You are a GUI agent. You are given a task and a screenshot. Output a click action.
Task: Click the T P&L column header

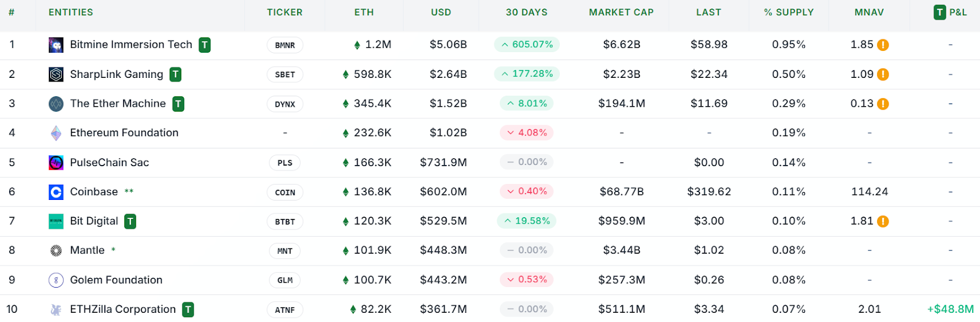click(x=950, y=12)
